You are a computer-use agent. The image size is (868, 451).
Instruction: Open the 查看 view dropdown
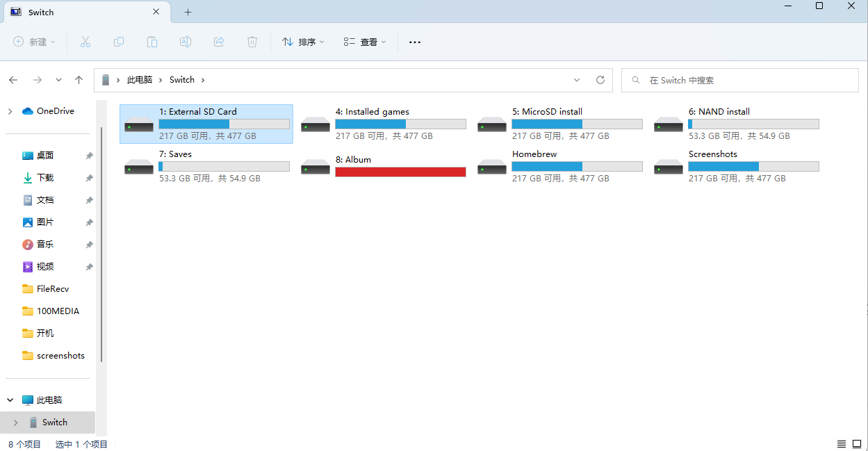(365, 42)
